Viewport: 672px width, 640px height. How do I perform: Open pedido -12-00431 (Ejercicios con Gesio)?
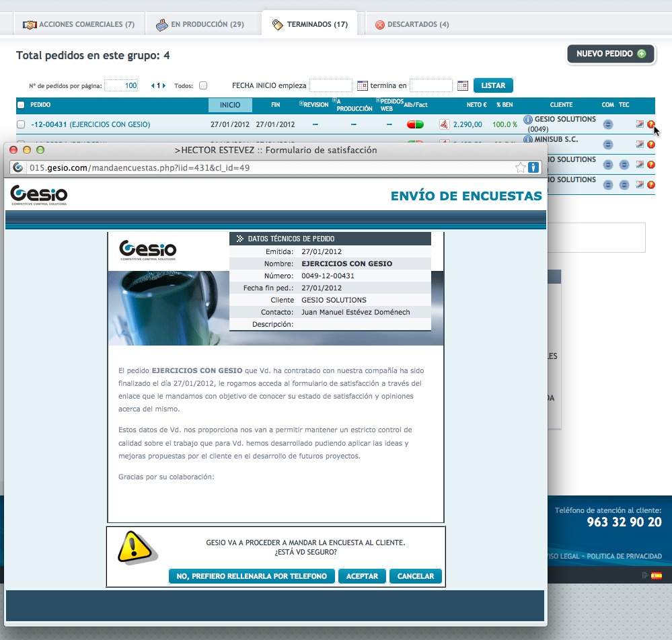90,124
